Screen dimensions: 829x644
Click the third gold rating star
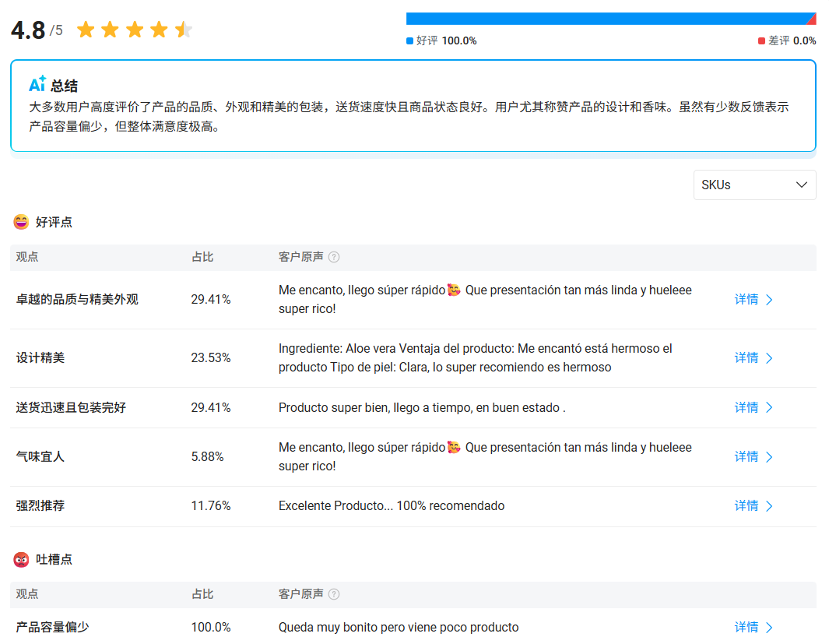[x=134, y=29]
